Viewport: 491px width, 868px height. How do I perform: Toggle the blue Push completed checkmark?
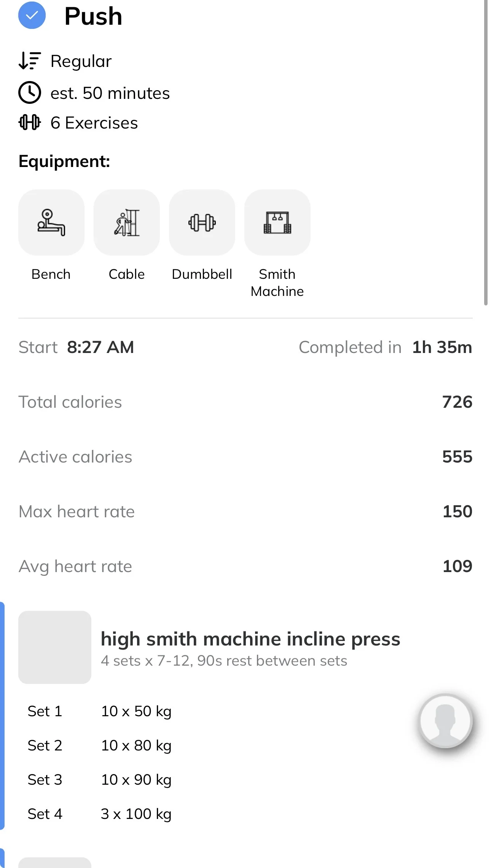click(x=32, y=15)
